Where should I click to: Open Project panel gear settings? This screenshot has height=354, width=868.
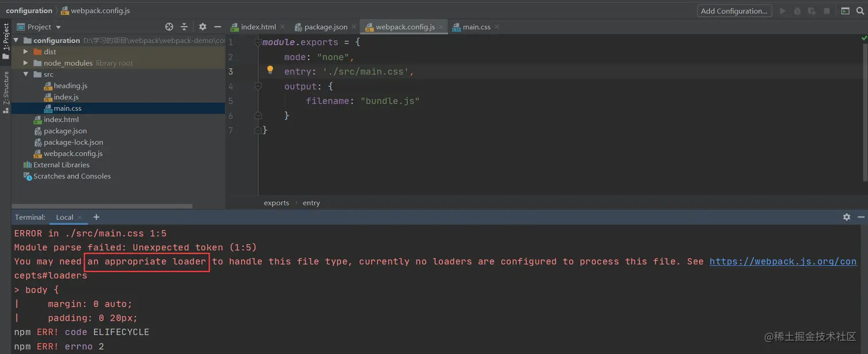pyautogui.click(x=203, y=27)
